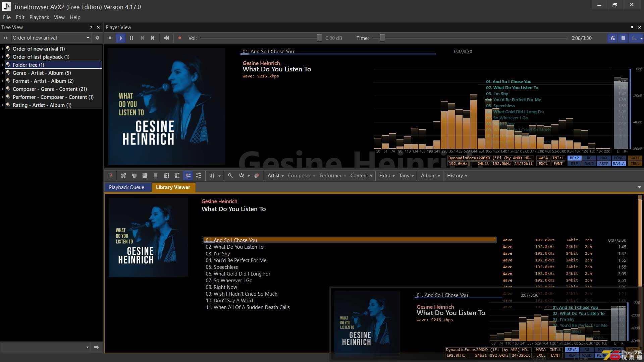Expand Order of new arrival (1) node

pos(3,49)
